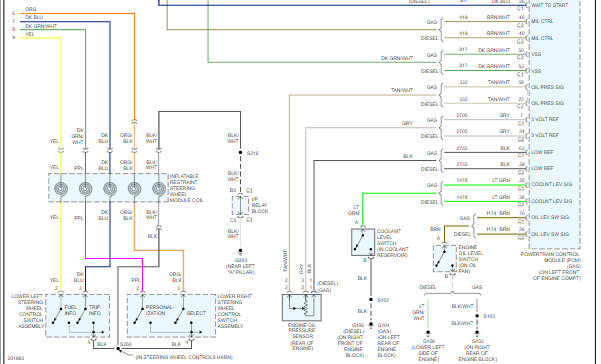The height and width of the screenshot is (364, 601).
Task: Click the S103 splice dot
Action: [x=477, y=316]
